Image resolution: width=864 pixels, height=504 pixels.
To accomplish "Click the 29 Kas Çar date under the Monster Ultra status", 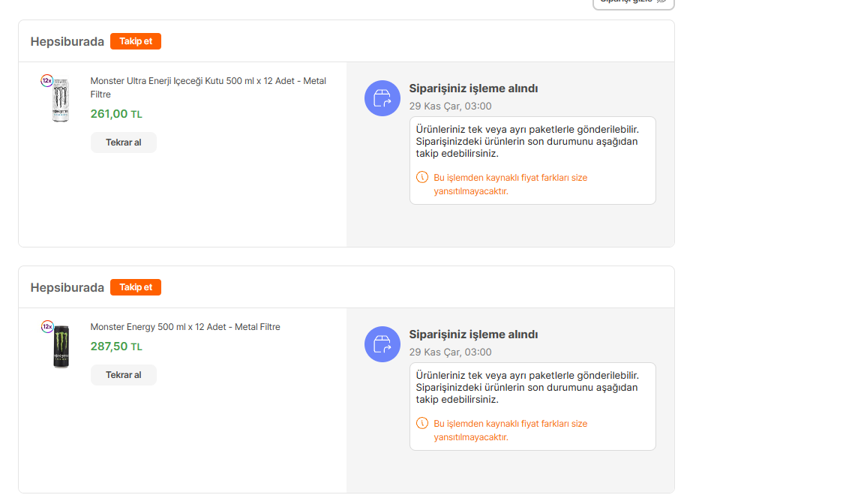I will point(450,106).
